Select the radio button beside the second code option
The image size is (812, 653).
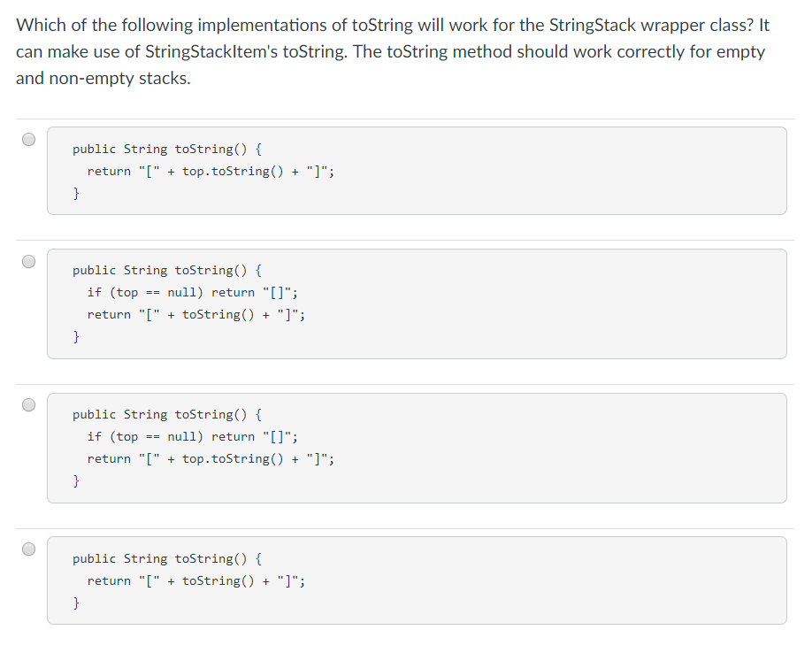pyautogui.click(x=27, y=260)
